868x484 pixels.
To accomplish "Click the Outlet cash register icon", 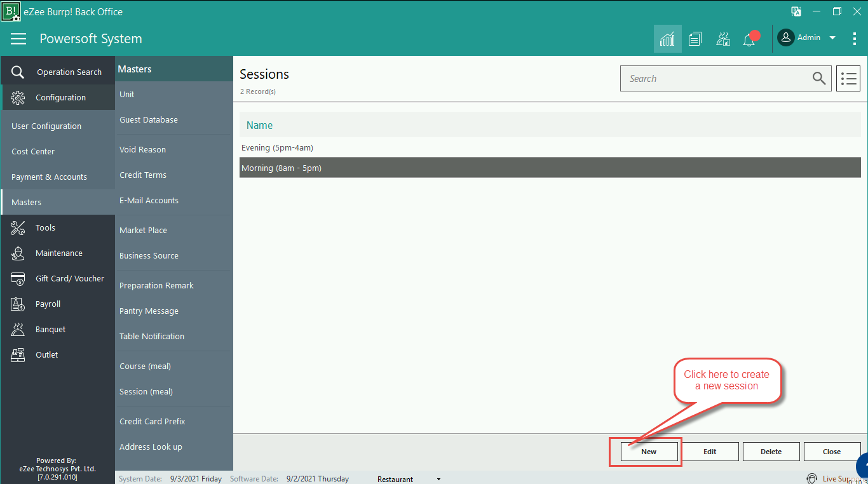I will click(x=18, y=354).
